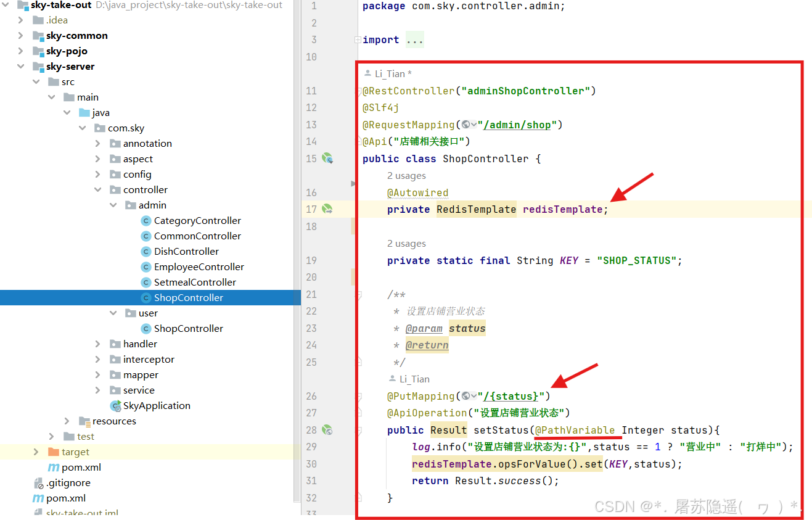Open SkyApplication class
812x520 pixels.
coord(157,406)
